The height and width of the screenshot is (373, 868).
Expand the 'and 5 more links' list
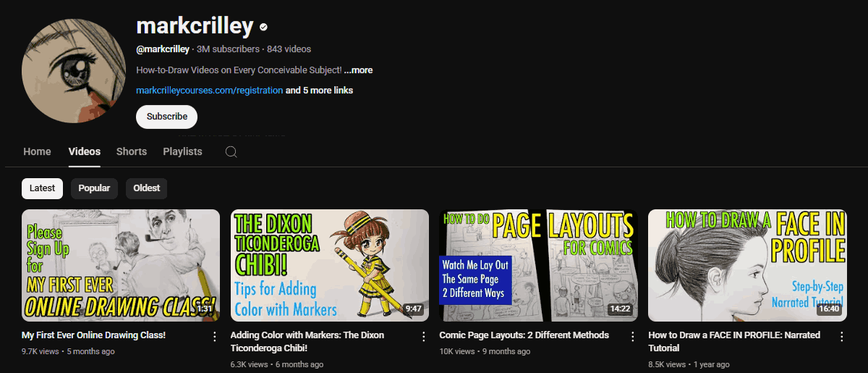320,91
